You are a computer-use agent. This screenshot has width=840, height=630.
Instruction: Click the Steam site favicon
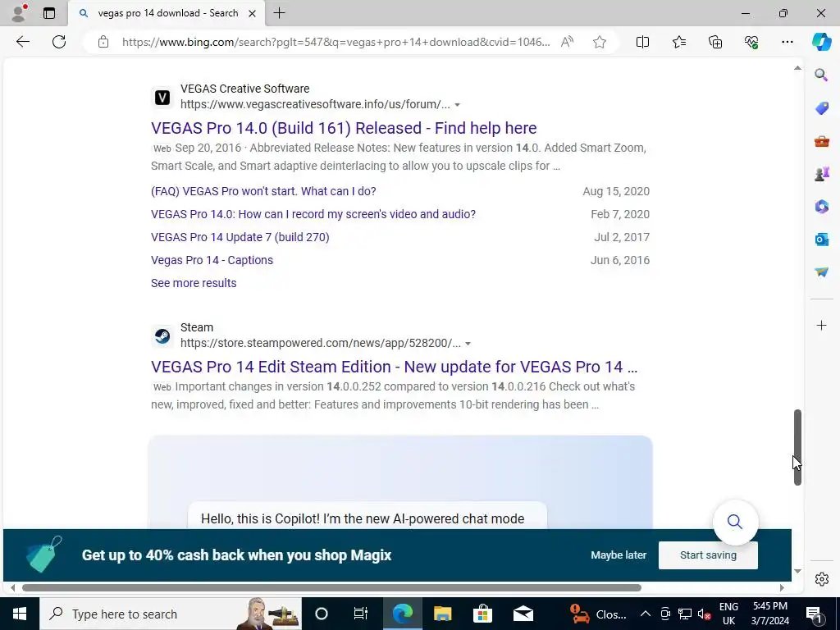coord(162,336)
